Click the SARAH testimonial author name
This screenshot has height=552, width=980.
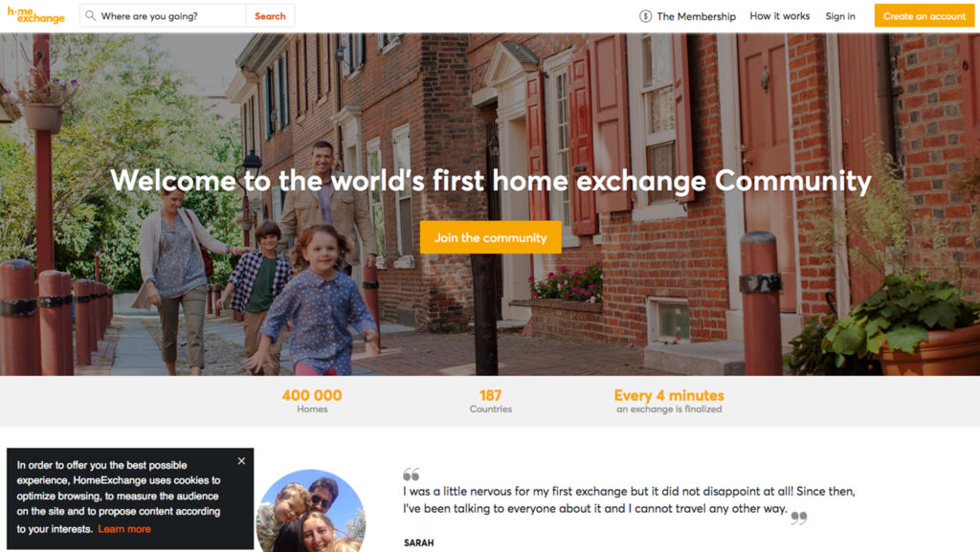point(419,542)
